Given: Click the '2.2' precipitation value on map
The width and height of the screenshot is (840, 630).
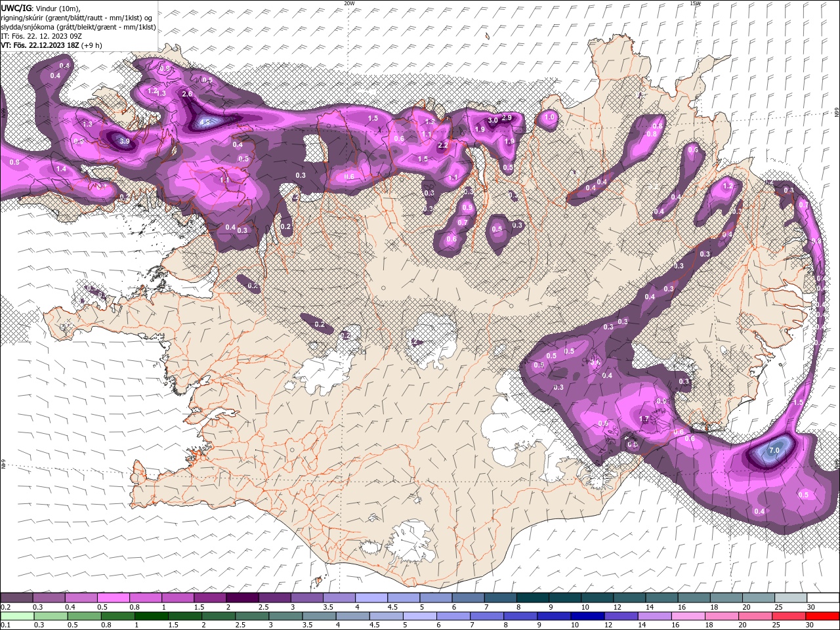Looking at the screenshot, I should [443, 145].
